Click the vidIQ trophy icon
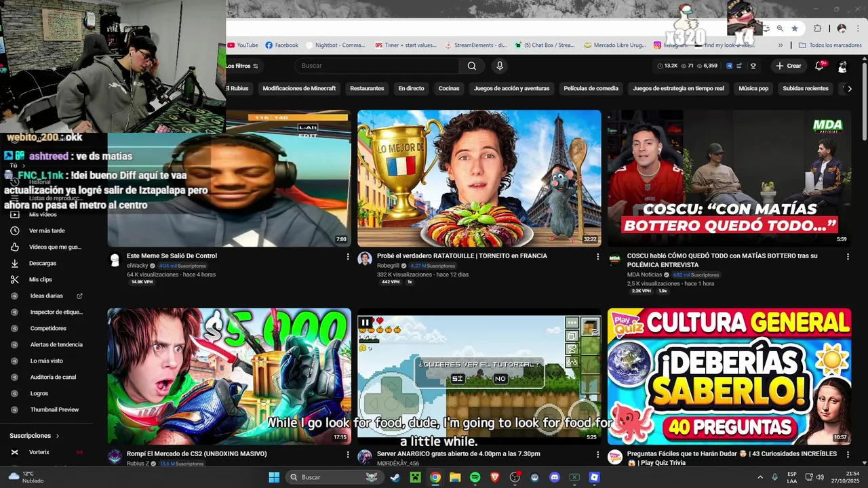The width and height of the screenshot is (868, 488). click(x=753, y=66)
